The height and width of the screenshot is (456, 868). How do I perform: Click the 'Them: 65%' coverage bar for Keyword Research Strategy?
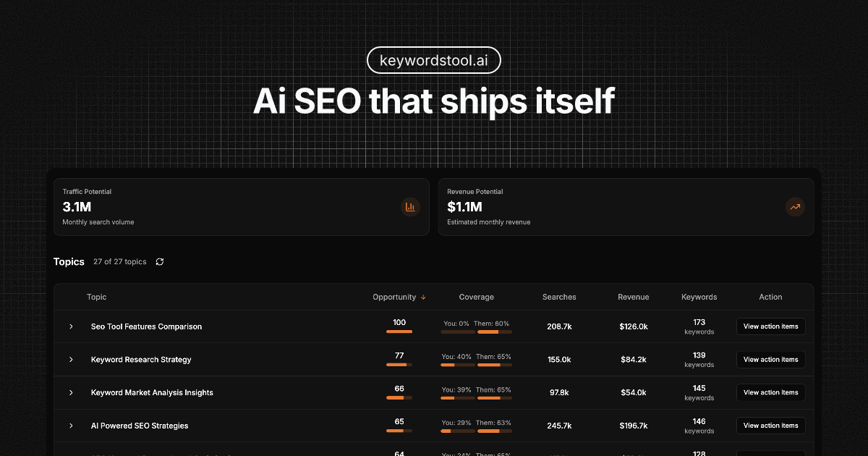494,365
